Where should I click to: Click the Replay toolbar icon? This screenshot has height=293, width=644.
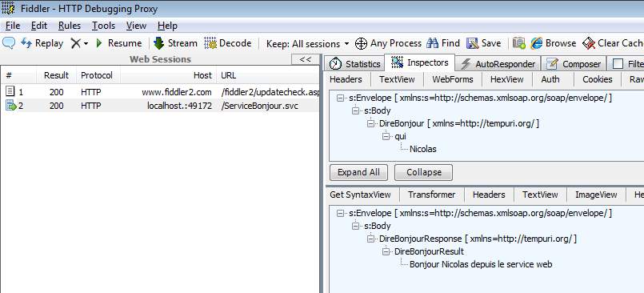click(26, 43)
